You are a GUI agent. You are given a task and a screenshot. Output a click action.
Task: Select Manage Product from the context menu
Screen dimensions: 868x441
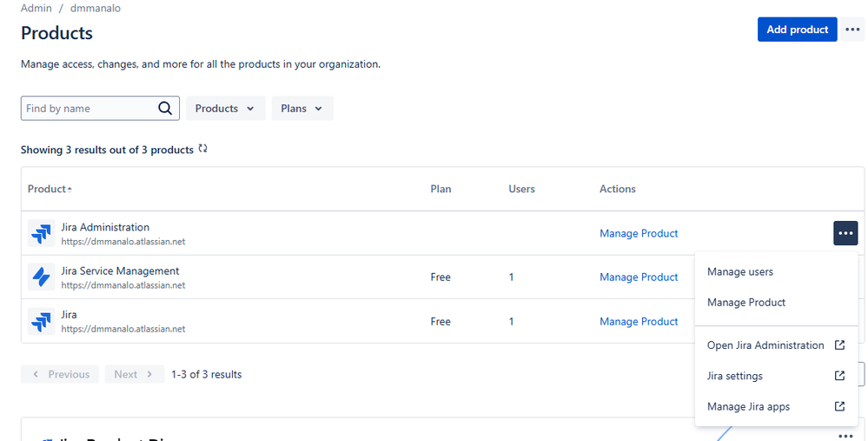[x=776, y=302]
